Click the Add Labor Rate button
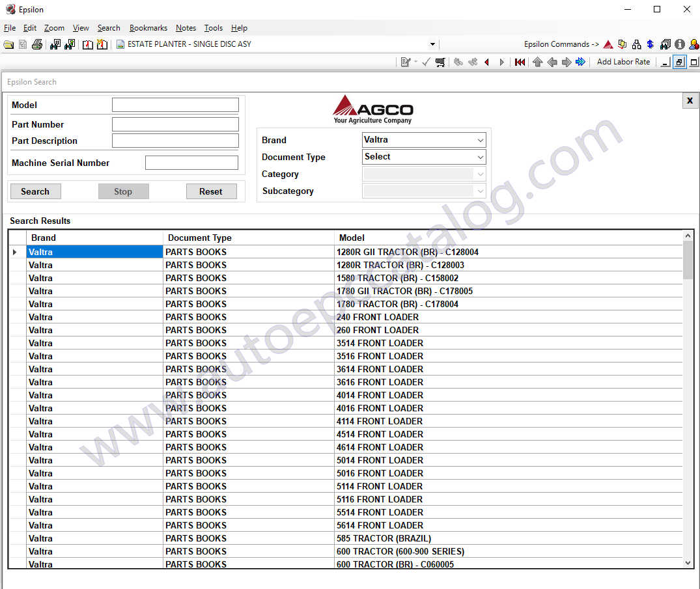 (x=623, y=62)
